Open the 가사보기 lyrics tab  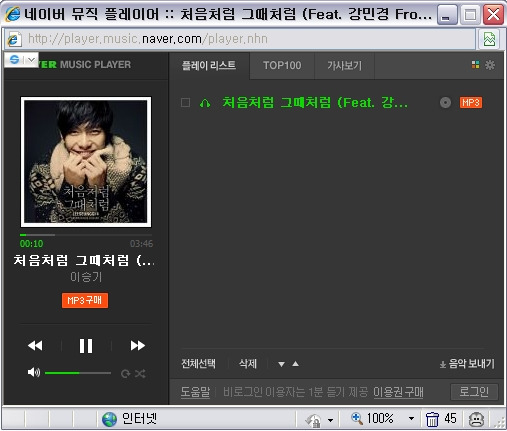[344, 65]
